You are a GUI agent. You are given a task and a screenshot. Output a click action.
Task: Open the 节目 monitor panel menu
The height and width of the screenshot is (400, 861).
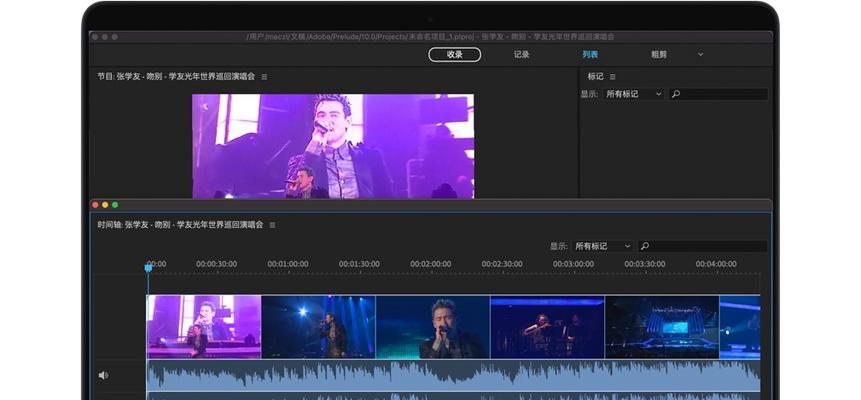pyautogui.click(x=264, y=77)
